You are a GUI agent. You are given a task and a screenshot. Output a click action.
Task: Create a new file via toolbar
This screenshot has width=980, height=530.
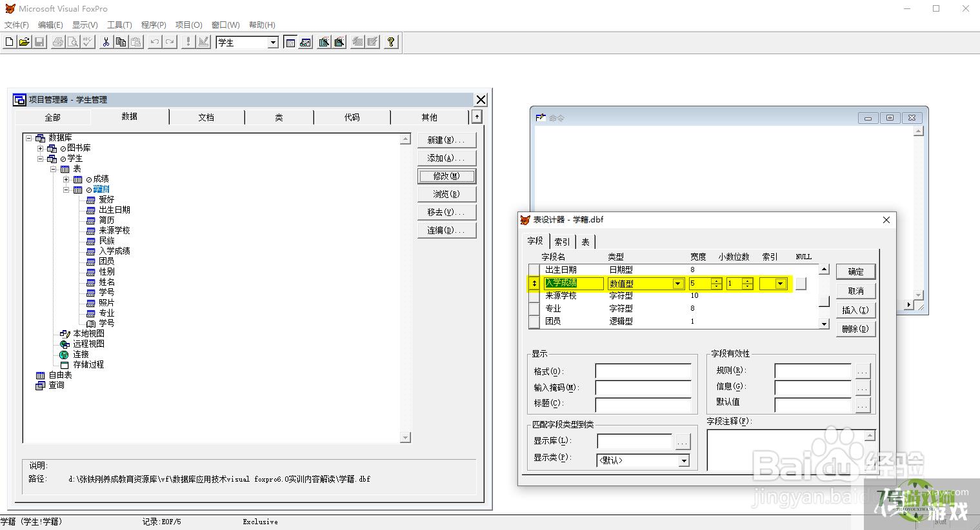pos(9,42)
